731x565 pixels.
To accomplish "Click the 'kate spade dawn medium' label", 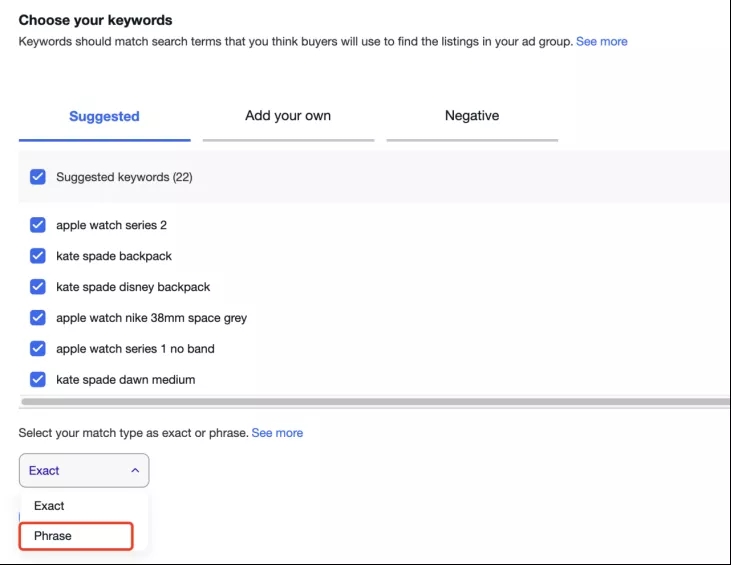I will [x=126, y=379].
